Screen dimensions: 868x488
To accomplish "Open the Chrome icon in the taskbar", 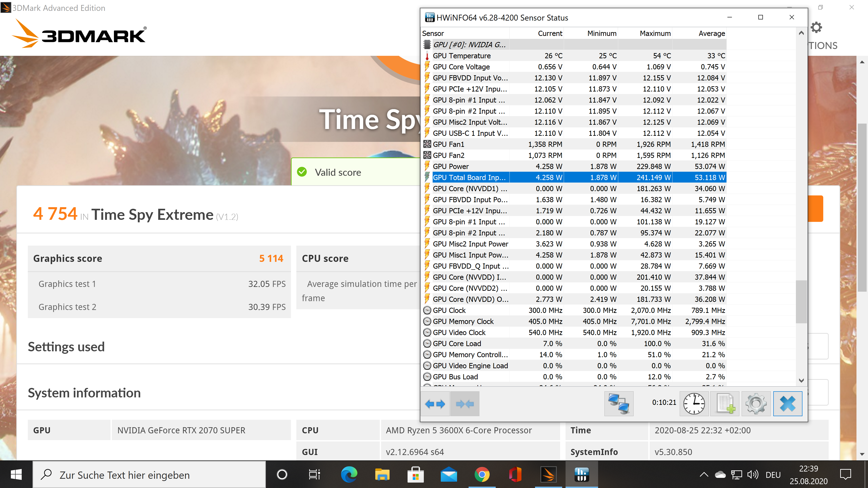I will [482, 475].
